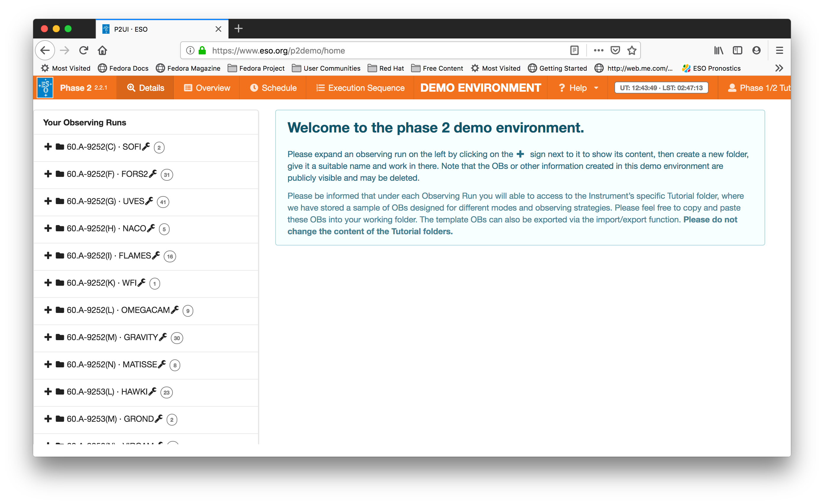Click the Phase 1/2 Tutorial user button
The width and height of the screenshot is (824, 504).
click(x=759, y=88)
